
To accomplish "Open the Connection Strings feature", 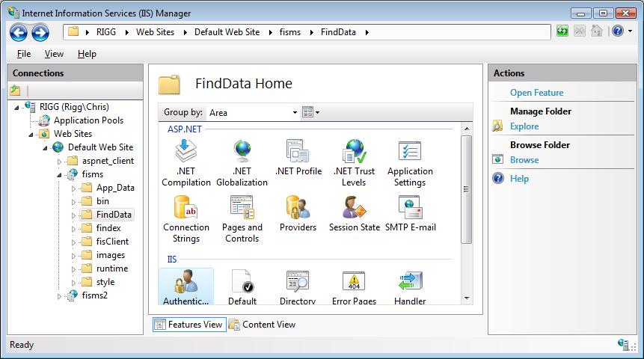I will pos(186,219).
